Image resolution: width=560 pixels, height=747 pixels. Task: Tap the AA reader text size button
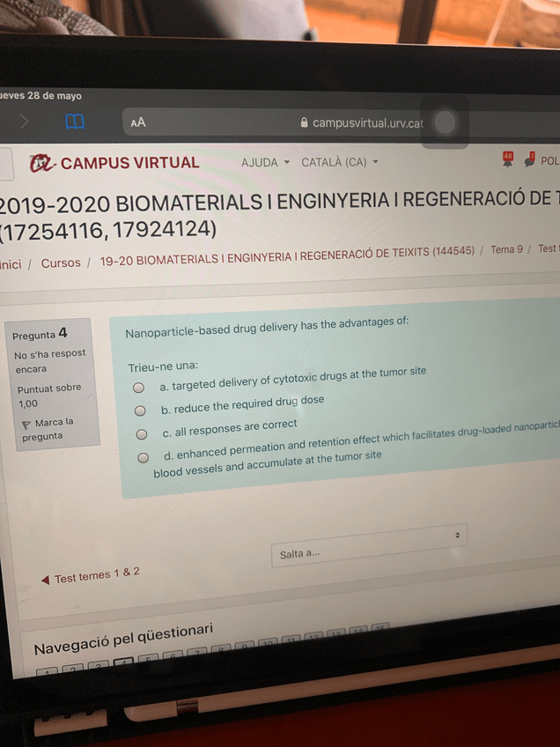pos(138,122)
